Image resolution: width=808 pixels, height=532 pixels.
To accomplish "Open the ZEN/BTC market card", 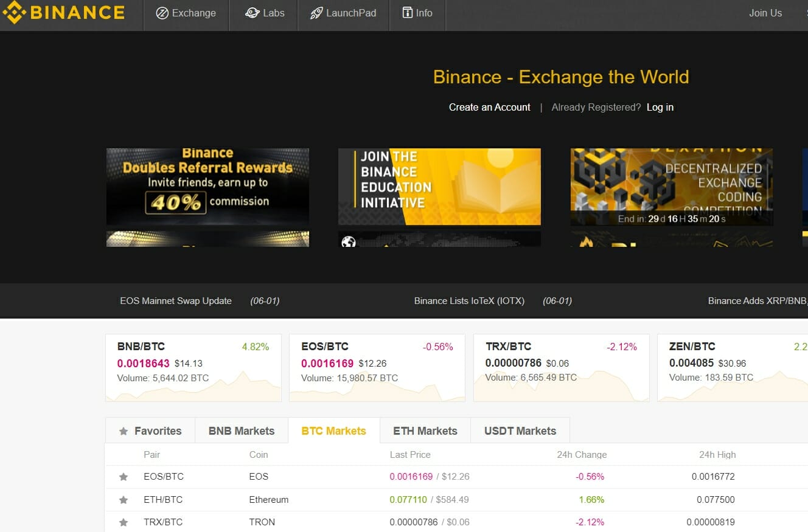I will click(x=733, y=367).
